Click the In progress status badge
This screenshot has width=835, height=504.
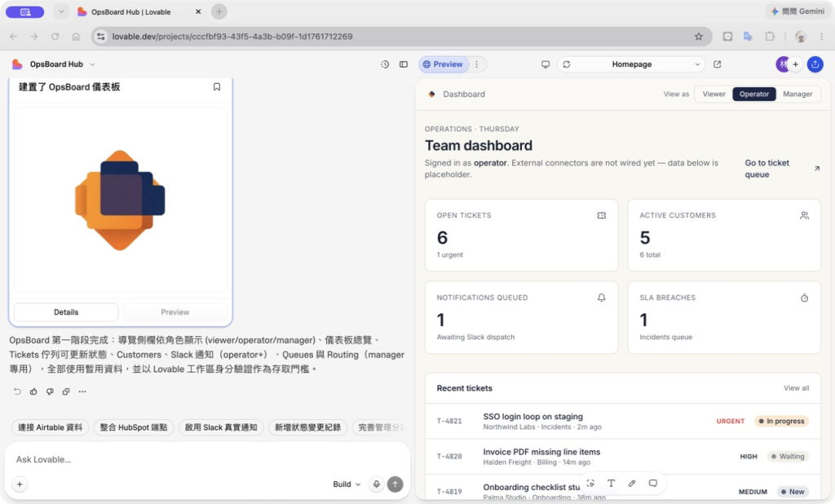[x=781, y=421]
